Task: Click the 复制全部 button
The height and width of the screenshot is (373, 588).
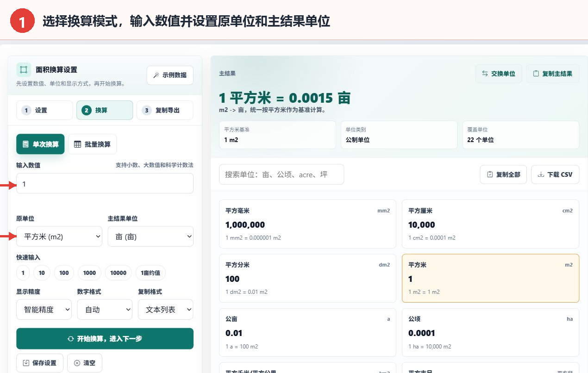Action: (x=503, y=174)
